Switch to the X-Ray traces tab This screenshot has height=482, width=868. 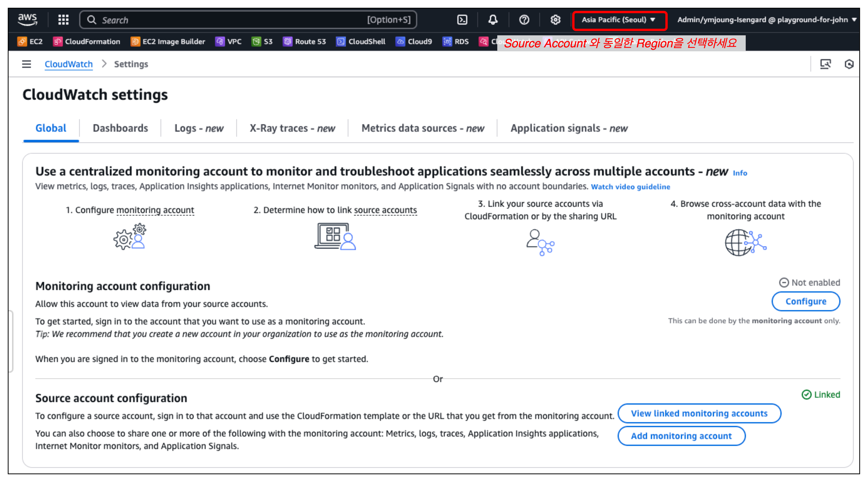tap(292, 128)
